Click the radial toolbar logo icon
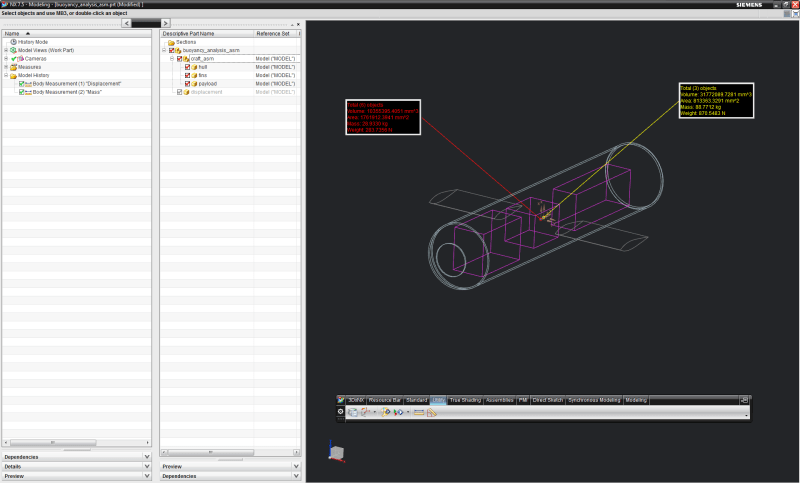This screenshot has width=800, height=483. click(340, 400)
